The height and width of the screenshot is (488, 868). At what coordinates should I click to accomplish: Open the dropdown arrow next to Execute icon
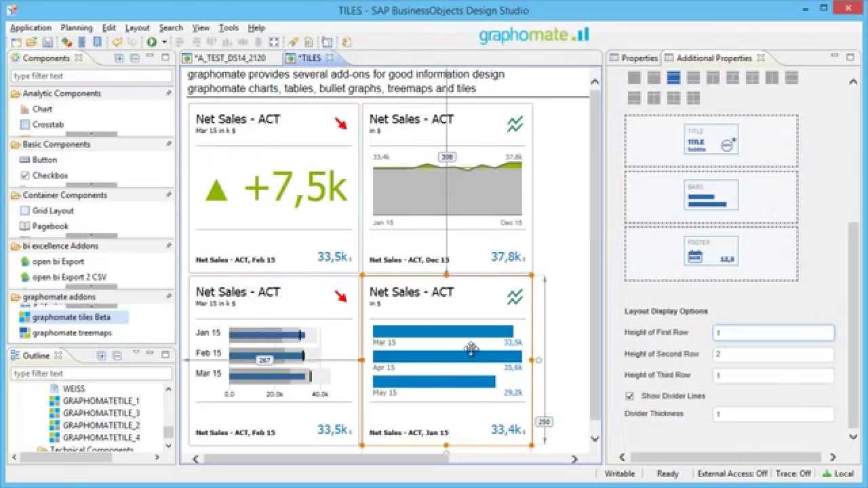point(164,42)
